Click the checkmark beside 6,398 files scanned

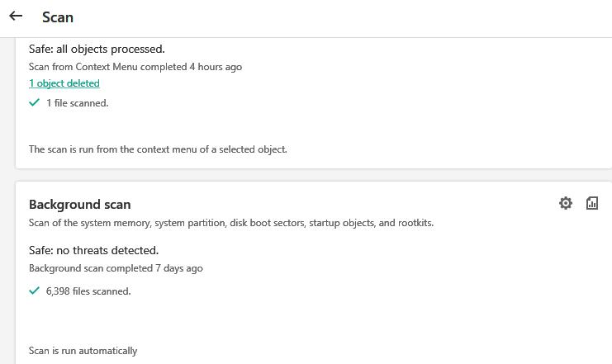pos(35,291)
